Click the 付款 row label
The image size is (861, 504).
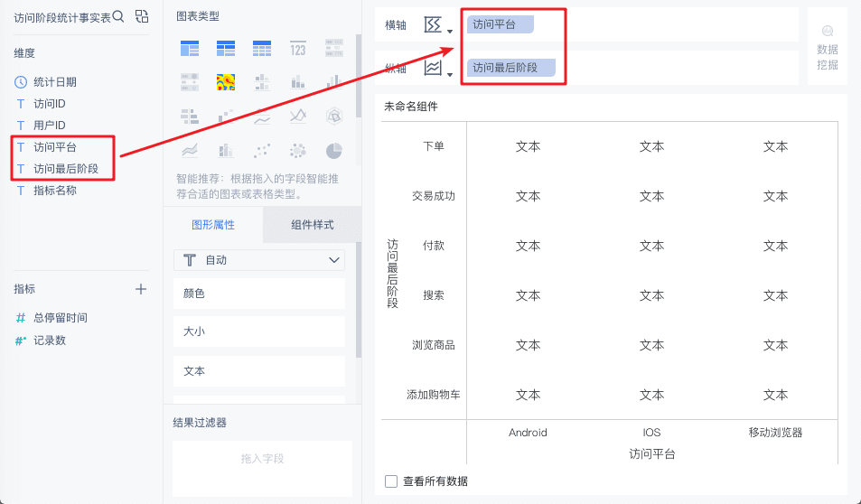434,246
